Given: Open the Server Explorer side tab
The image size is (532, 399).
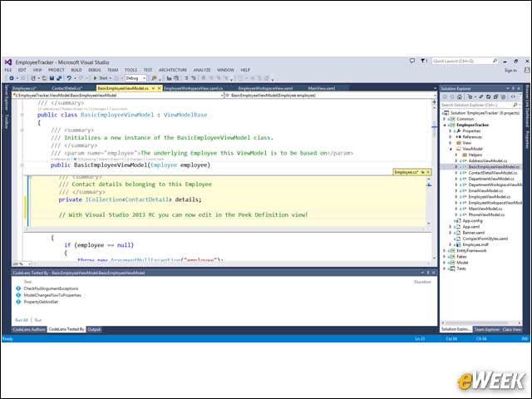Looking at the screenshot, I should click(x=6, y=98).
